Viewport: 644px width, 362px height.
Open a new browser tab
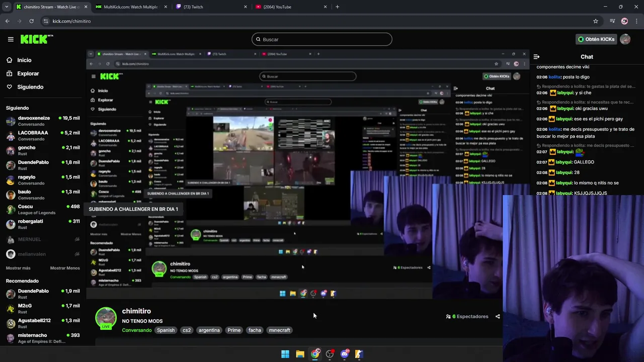coord(337,7)
